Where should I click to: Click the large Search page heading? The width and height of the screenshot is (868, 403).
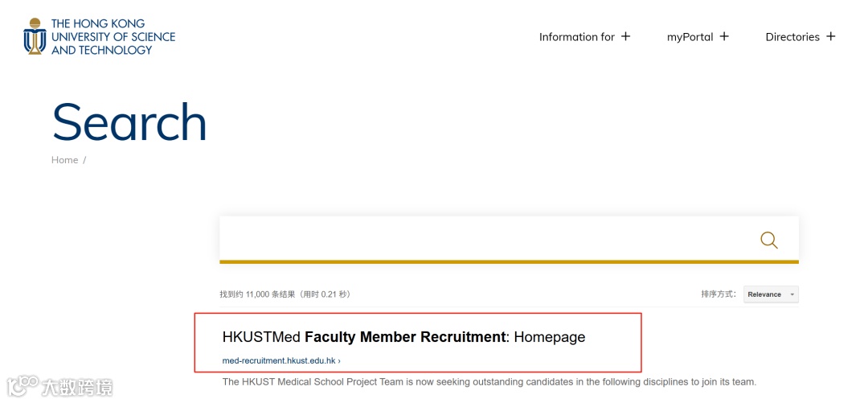129,122
